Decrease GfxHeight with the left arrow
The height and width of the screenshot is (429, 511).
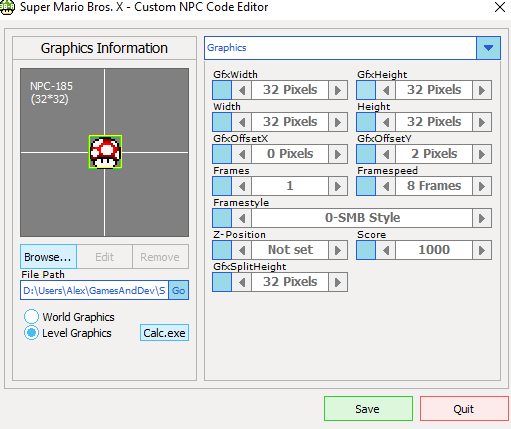pos(386,90)
